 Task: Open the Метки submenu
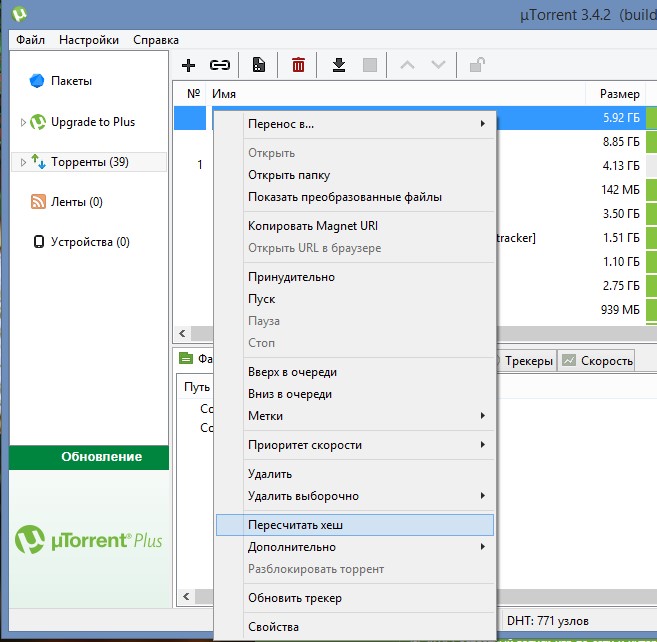355,416
